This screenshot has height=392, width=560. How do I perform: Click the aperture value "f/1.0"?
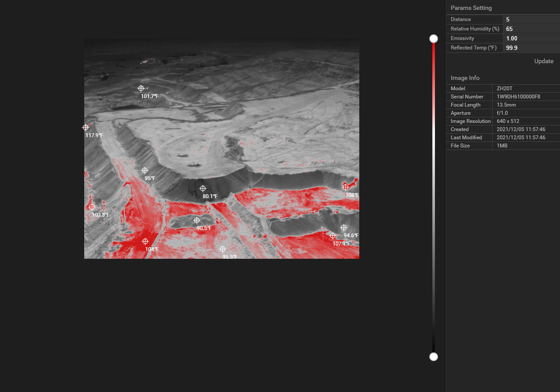(x=502, y=113)
